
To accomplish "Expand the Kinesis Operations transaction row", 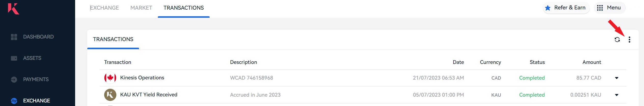I will coord(617,78).
